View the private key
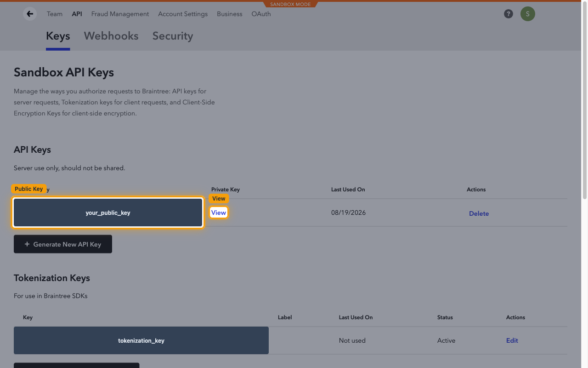Viewport: 588px width, 368px height. pos(219,213)
